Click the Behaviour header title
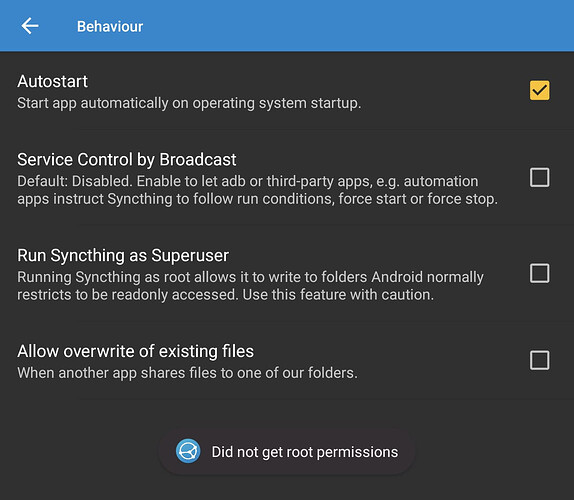 110,27
